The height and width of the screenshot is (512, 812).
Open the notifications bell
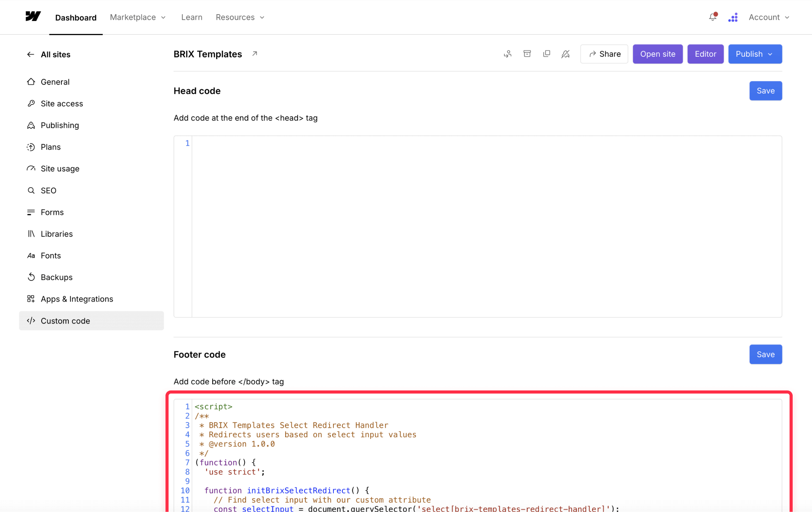point(713,17)
